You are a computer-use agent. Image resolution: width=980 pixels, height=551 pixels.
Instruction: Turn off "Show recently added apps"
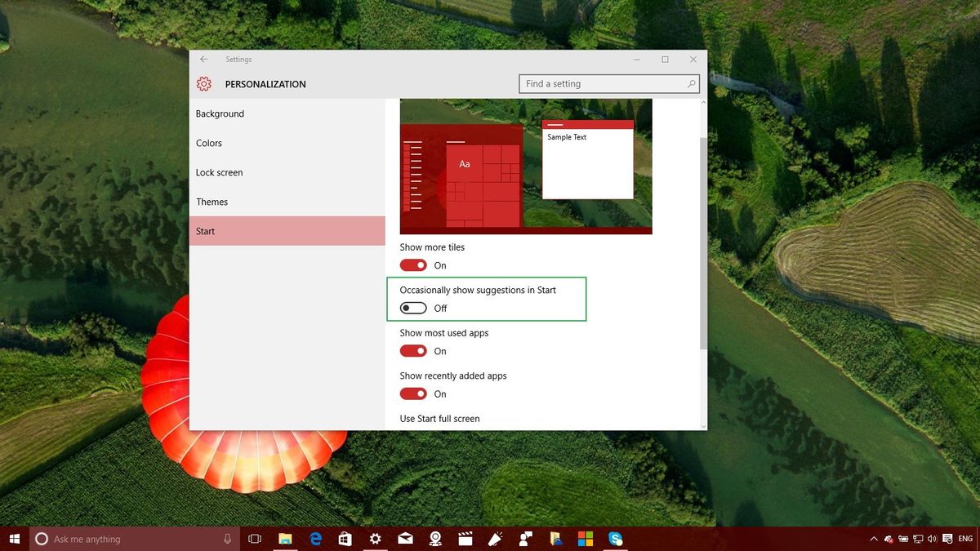[x=413, y=393]
